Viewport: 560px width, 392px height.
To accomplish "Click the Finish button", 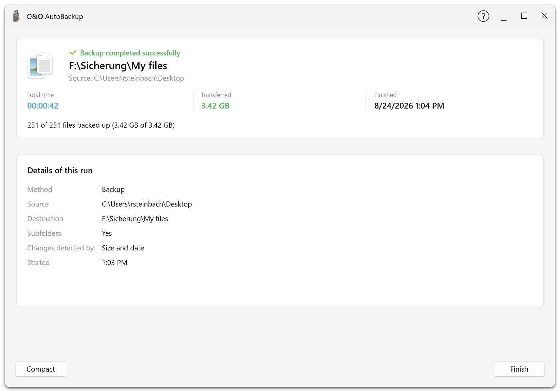I will coord(519,369).
